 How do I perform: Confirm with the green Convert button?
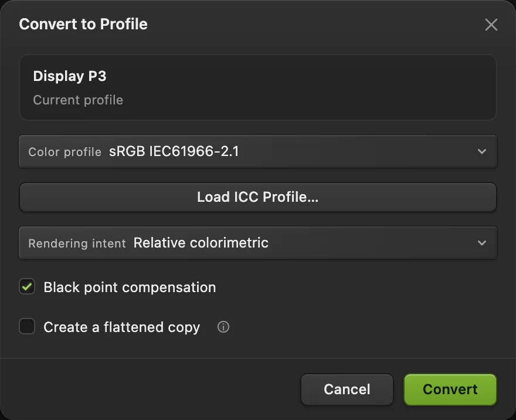pyautogui.click(x=450, y=389)
